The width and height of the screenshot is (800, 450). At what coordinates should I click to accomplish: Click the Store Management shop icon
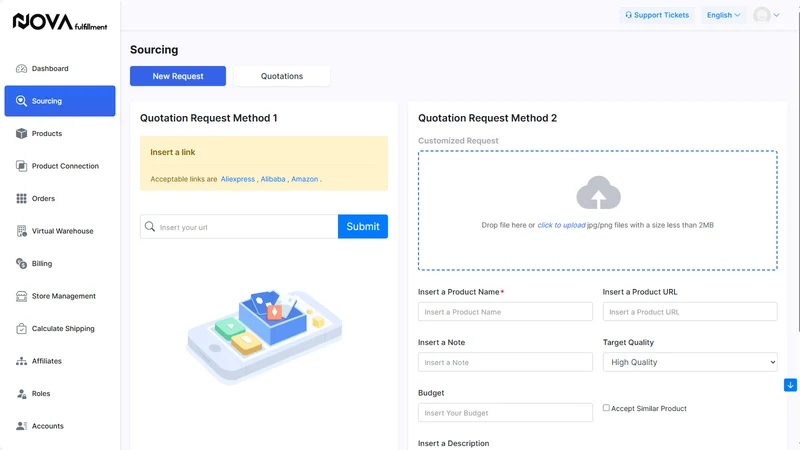click(x=21, y=296)
